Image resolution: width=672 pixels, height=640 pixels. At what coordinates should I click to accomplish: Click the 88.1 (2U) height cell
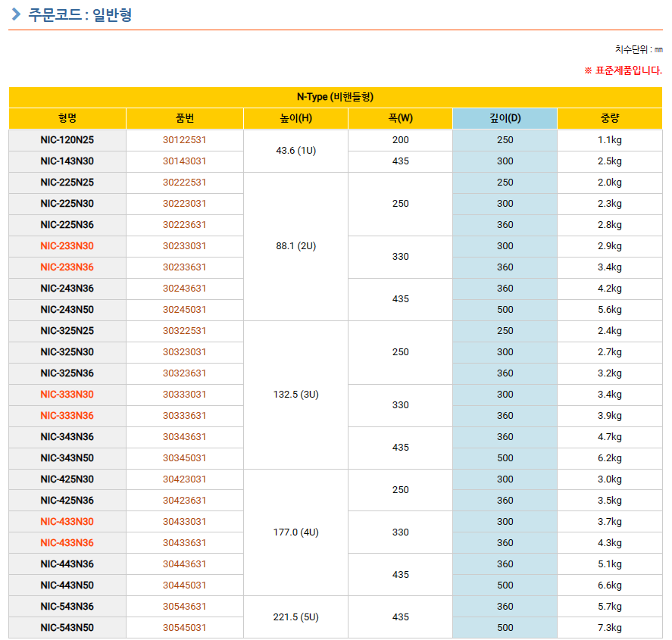295,246
